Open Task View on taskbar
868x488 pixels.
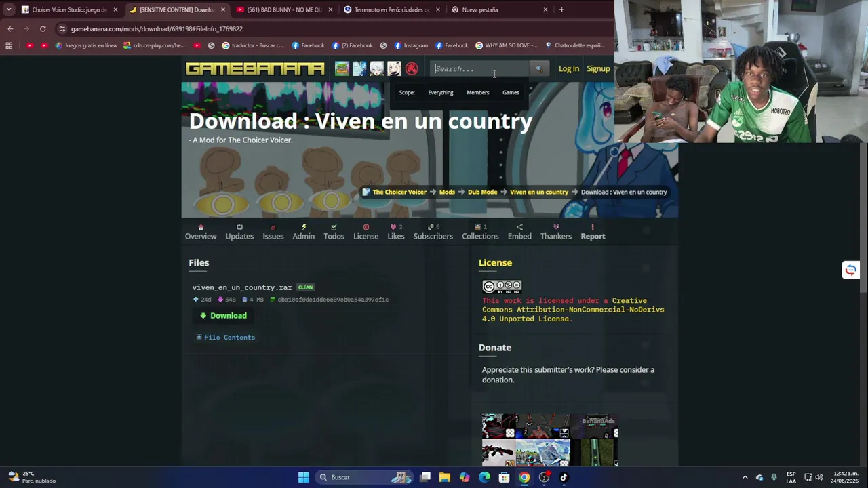pos(425,477)
